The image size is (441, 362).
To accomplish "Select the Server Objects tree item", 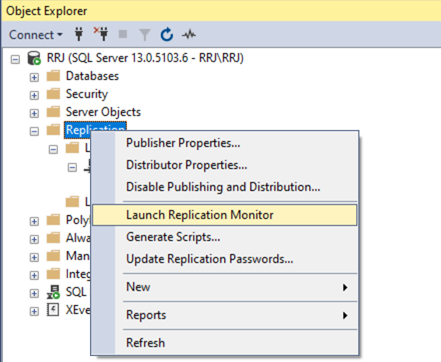I will point(103,112).
